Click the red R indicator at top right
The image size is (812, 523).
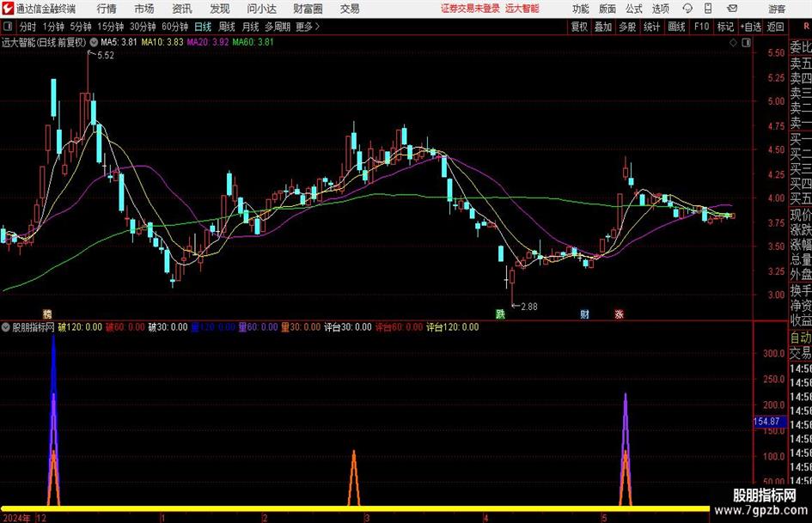(806, 26)
